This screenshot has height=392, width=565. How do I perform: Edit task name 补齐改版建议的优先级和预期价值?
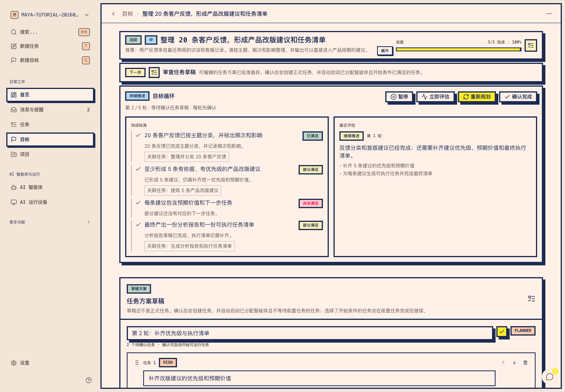[x=319, y=379]
